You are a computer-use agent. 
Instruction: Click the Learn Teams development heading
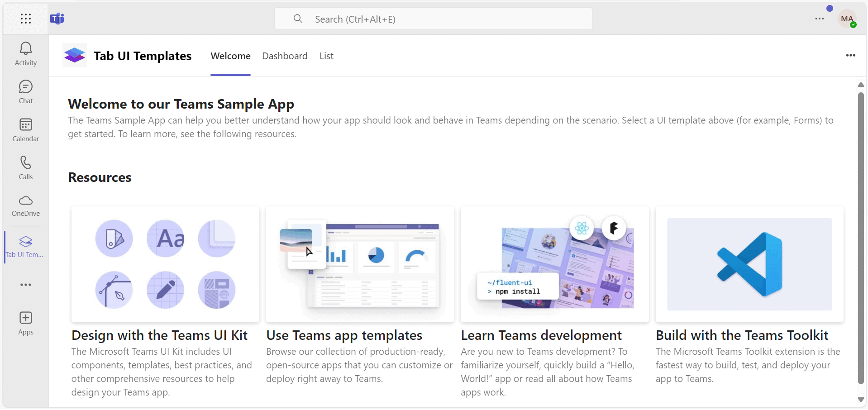tap(541, 335)
